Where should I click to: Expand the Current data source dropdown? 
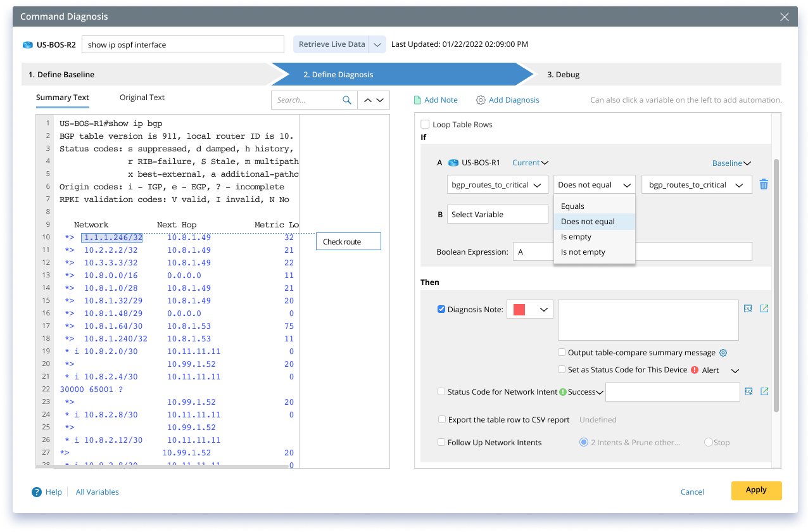click(531, 163)
